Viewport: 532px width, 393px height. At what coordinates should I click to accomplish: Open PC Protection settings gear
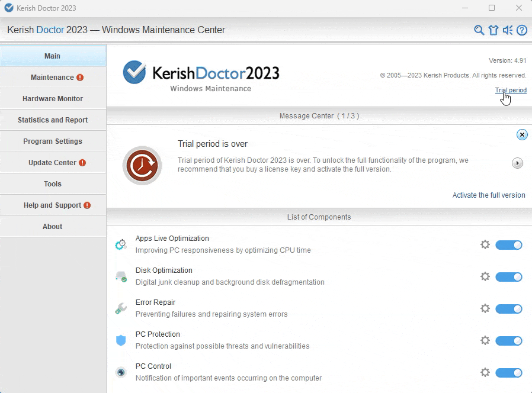click(x=485, y=340)
